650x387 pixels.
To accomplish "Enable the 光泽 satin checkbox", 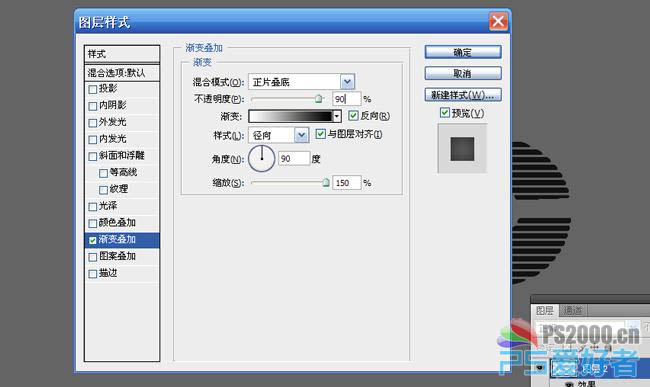I will [x=93, y=207].
